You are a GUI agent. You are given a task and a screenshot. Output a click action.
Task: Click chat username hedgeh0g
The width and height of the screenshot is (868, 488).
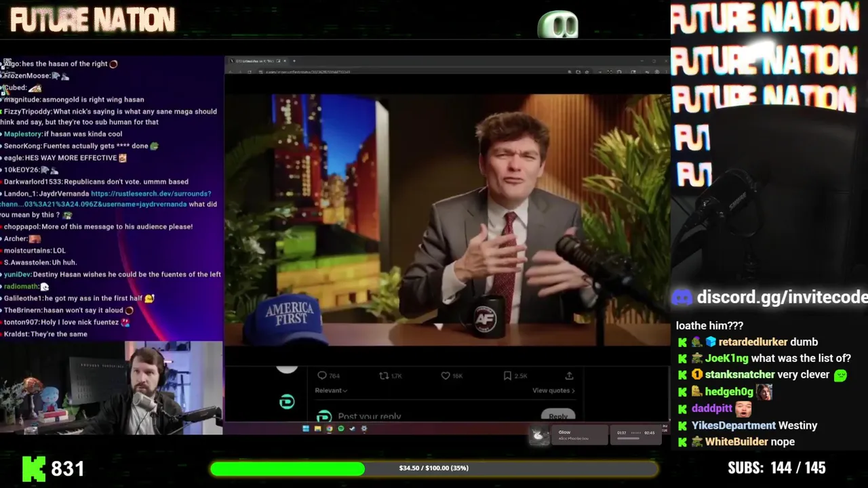click(729, 391)
